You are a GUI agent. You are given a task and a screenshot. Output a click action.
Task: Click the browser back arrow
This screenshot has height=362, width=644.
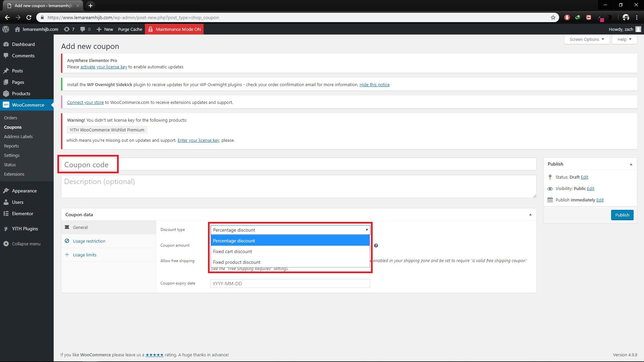[7, 17]
